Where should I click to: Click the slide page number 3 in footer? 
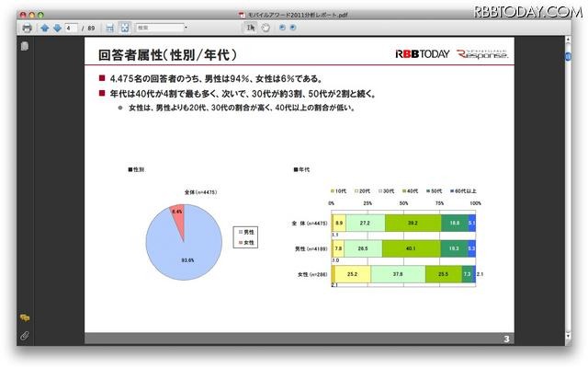click(506, 339)
